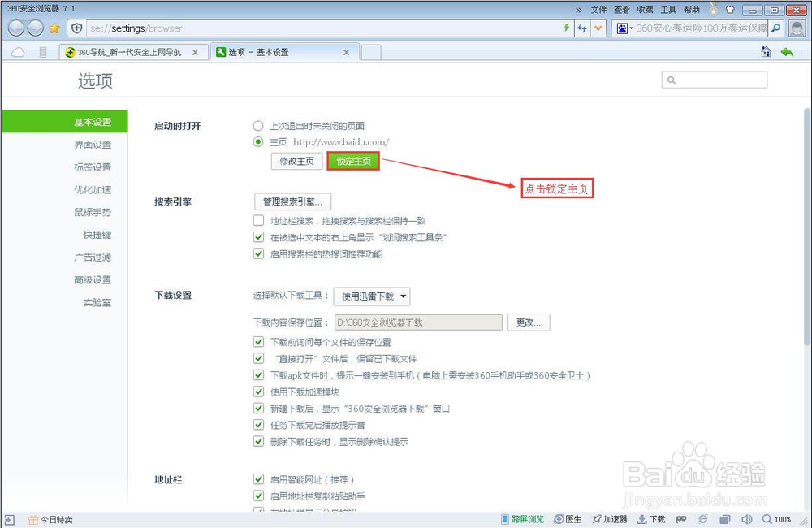Click the 修改主页 button
Viewport: 812px width, 528px height.
(296, 161)
